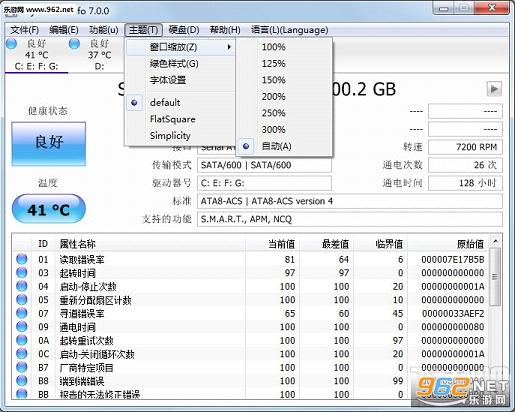515x412 pixels.
Task: Select the 起转重试次数 attribute name
Action: tap(87, 341)
